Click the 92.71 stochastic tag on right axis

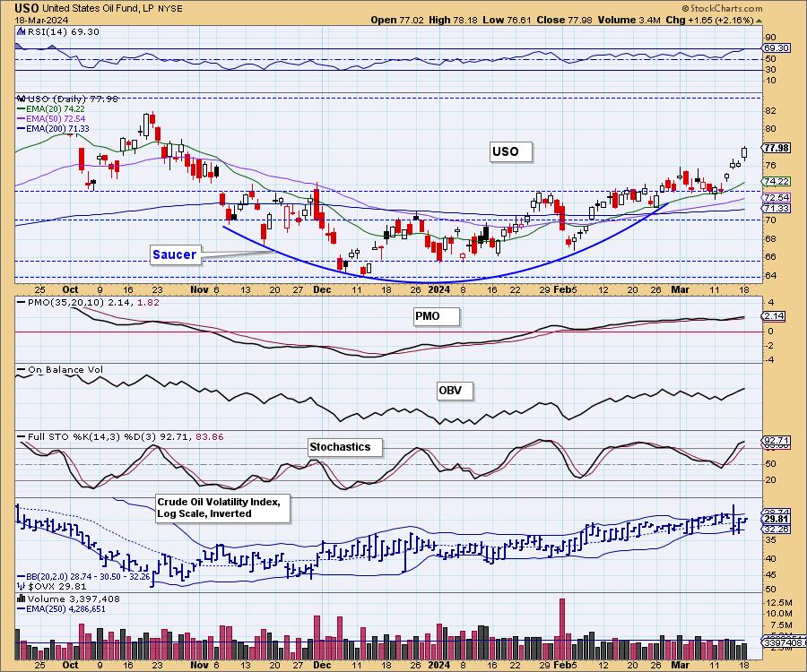[777, 441]
